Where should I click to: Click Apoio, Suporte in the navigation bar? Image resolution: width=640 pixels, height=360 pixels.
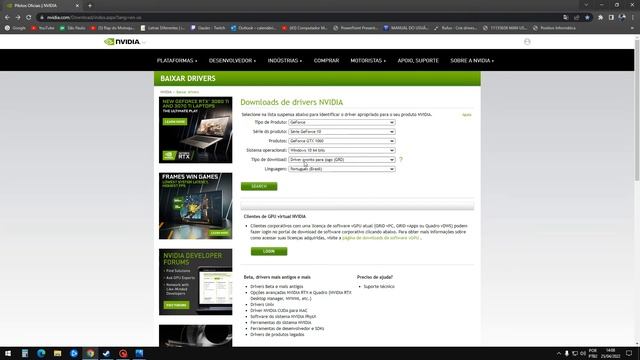click(418, 60)
